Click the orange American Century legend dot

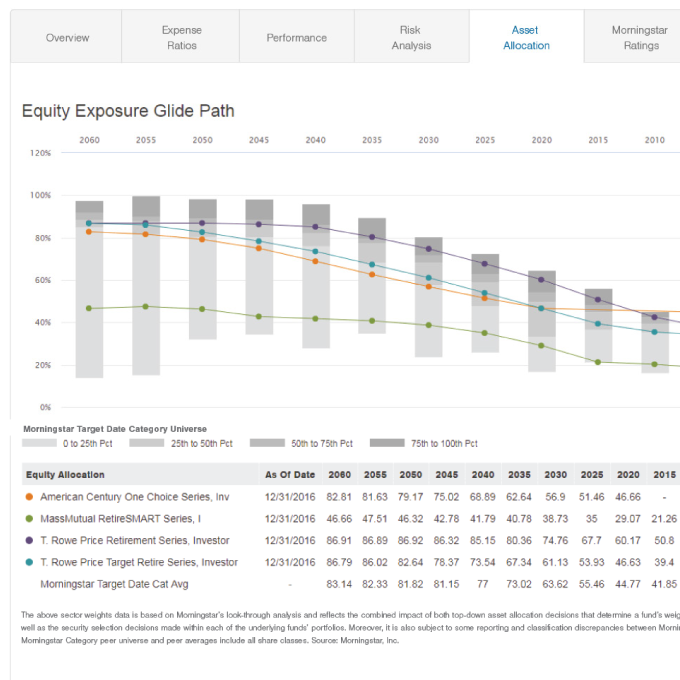(29, 497)
